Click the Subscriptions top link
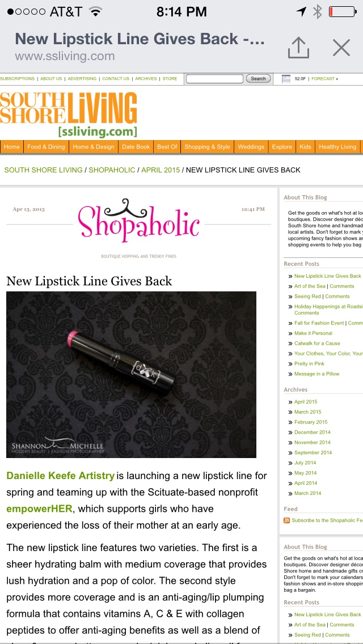363x644 pixels. click(17, 78)
